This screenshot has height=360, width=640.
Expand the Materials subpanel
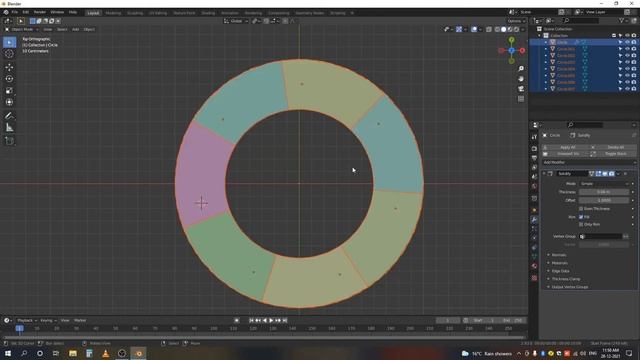point(559,263)
